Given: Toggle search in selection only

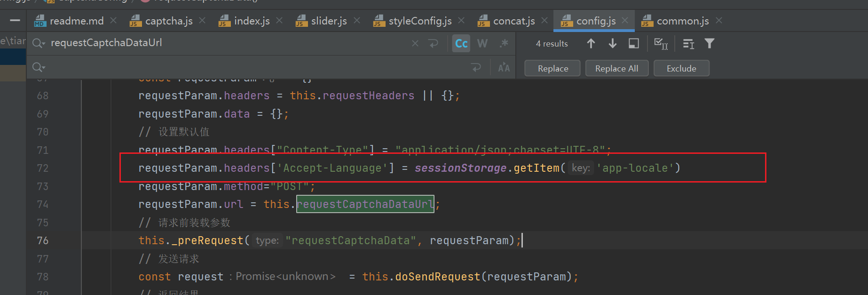Looking at the screenshot, I should (634, 44).
